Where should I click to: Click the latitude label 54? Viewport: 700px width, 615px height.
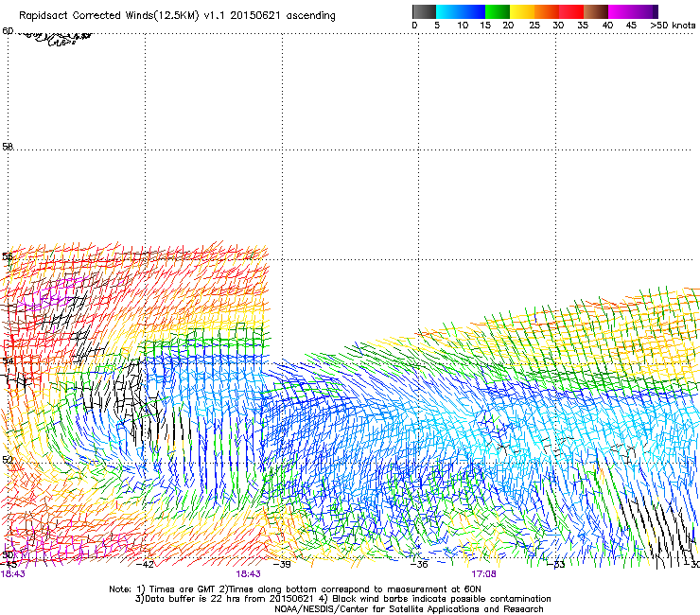[x=8, y=360]
